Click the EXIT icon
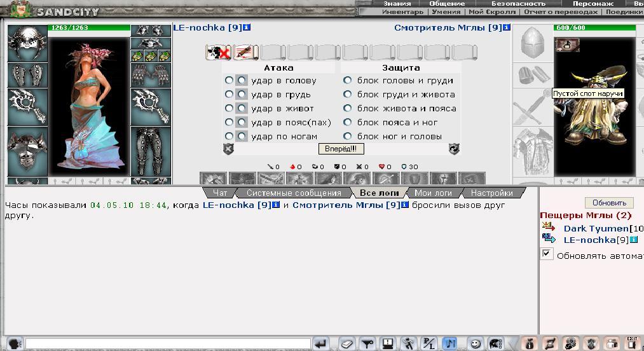The width and height of the screenshot is (644, 351). pos(632,343)
